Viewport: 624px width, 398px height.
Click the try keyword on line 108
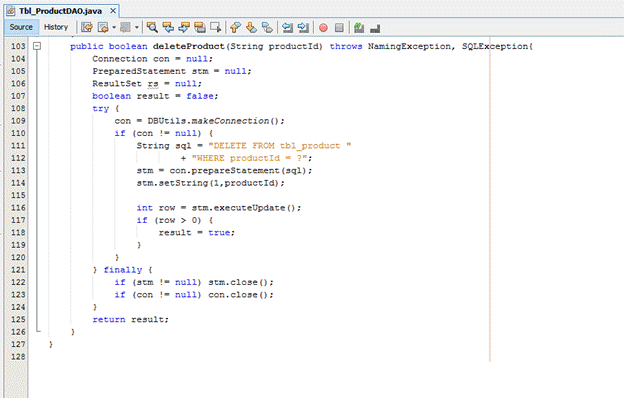click(x=101, y=109)
